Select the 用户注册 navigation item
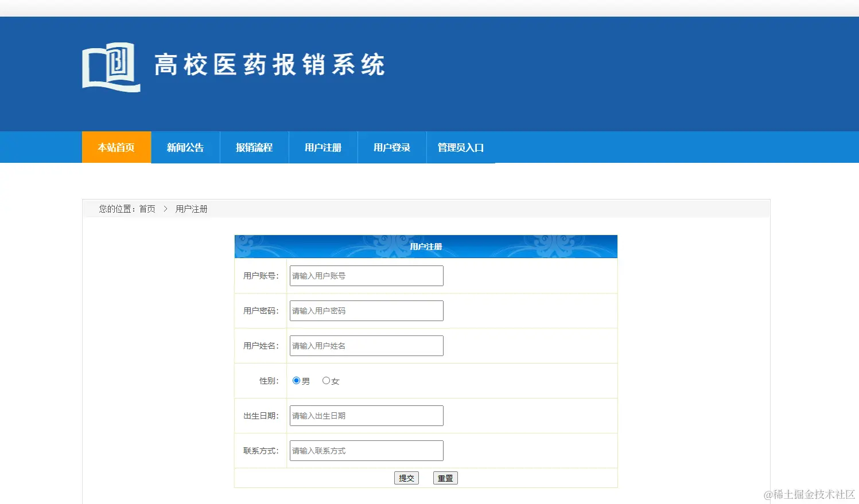The height and width of the screenshot is (504, 859). coord(323,147)
